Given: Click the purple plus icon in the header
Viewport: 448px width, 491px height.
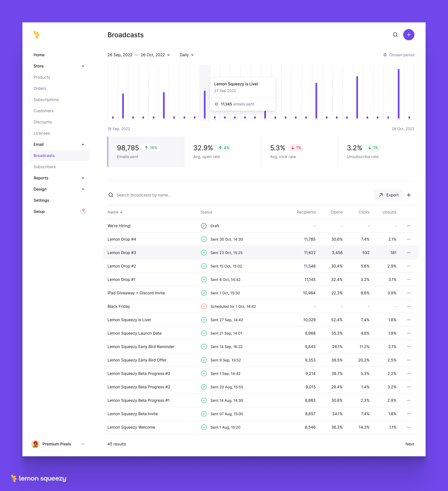Looking at the screenshot, I should (409, 35).
